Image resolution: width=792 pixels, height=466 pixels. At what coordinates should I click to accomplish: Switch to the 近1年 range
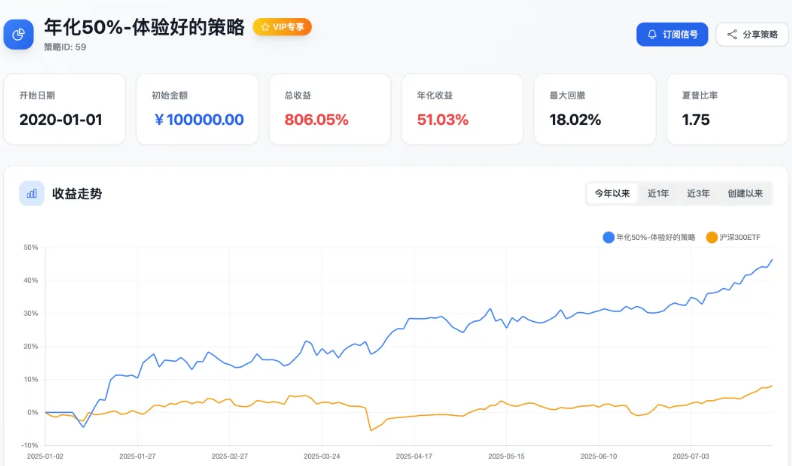pos(658,193)
